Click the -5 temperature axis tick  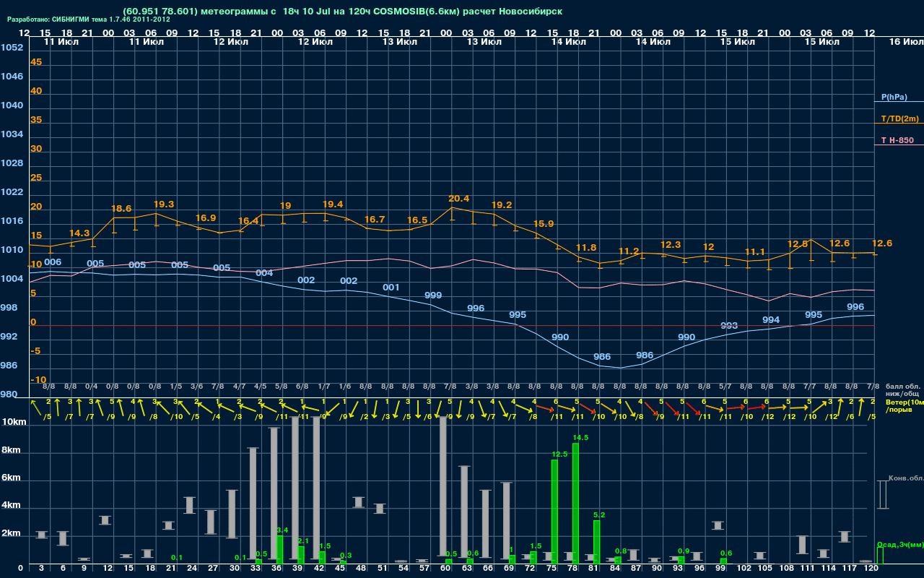click(x=35, y=351)
